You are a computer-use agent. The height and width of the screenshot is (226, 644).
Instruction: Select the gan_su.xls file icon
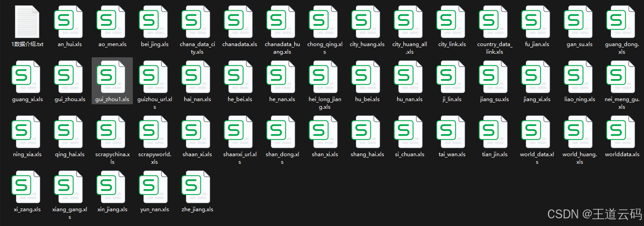(579, 22)
